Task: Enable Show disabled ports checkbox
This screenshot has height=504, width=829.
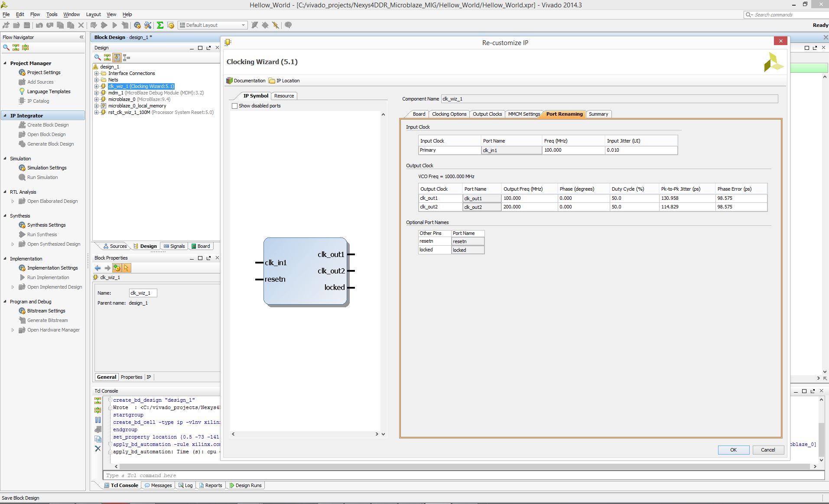Action: pyautogui.click(x=234, y=106)
